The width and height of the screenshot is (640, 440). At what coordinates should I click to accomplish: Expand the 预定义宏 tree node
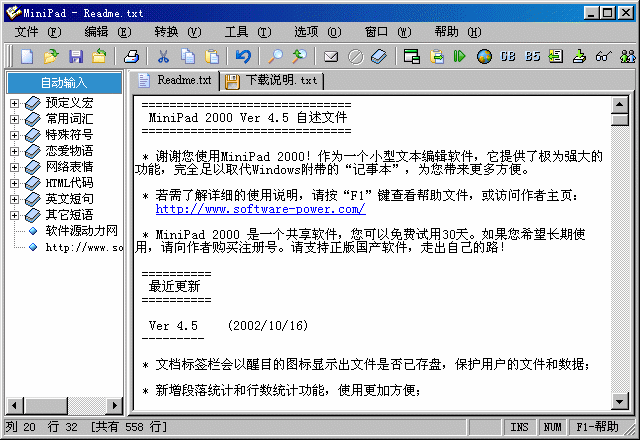14,103
